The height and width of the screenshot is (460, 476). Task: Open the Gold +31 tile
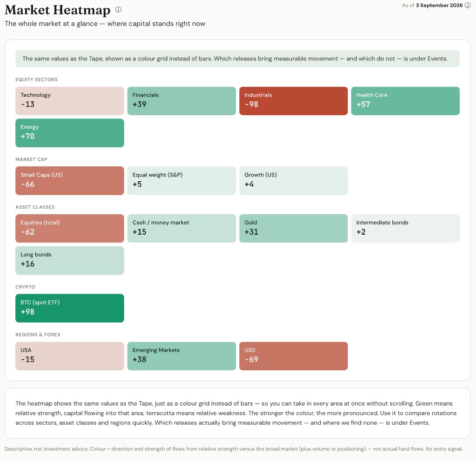point(293,229)
